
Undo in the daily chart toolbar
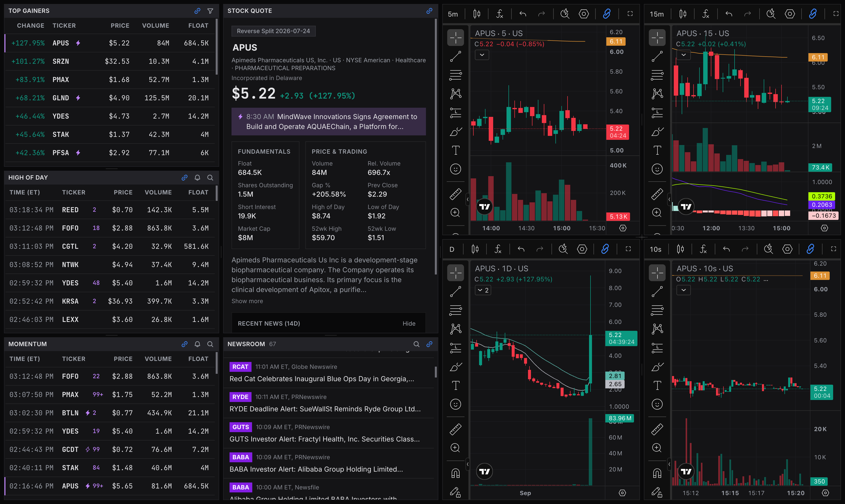[x=521, y=249]
